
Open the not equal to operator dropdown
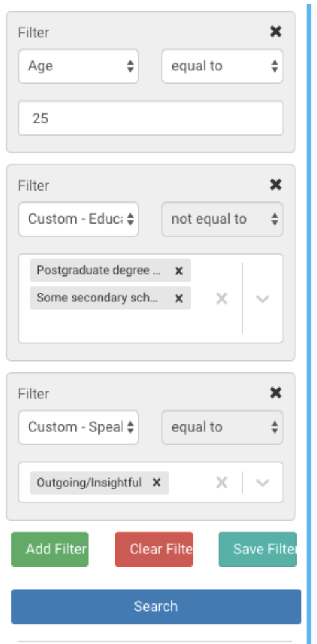click(223, 219)
